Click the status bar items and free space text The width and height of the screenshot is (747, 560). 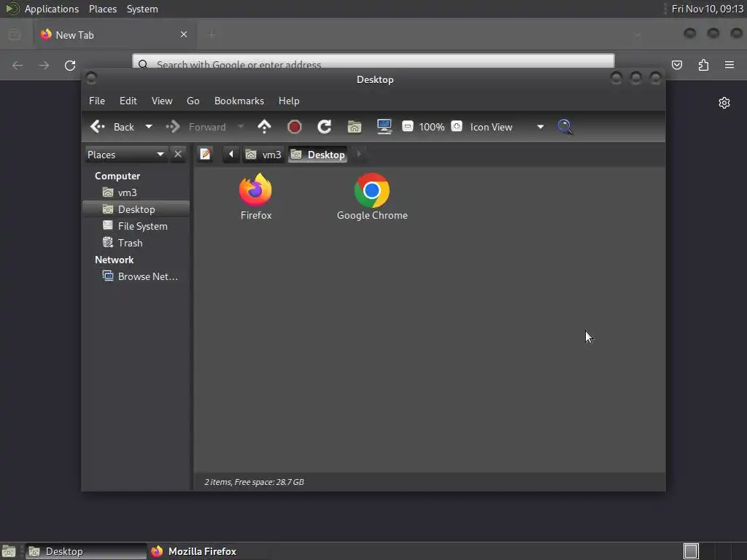[254, 482]
